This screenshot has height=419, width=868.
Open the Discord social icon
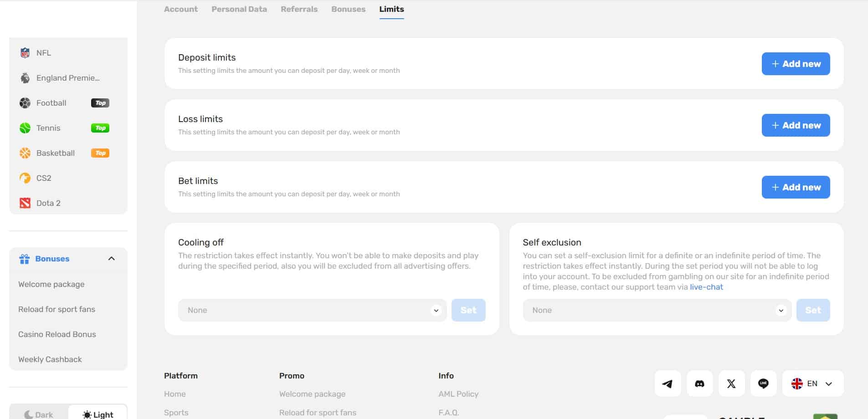(699, 383)
